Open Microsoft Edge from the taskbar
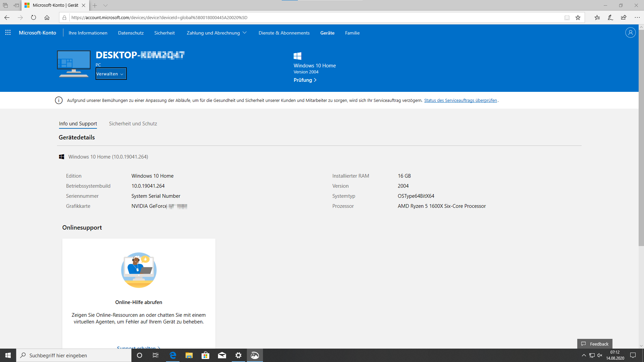 pyautogui.click(x=173, y=355)
